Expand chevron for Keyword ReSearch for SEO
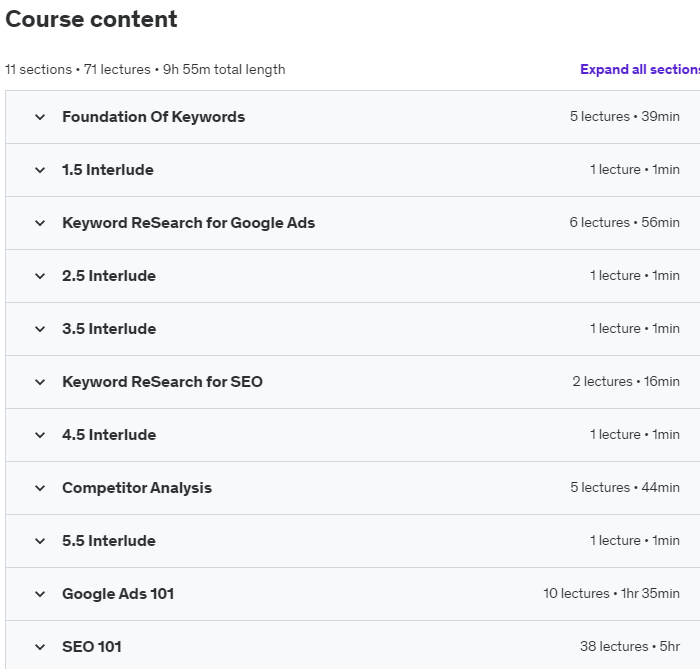This screenshot has width=700, height=669. [40, 382]
